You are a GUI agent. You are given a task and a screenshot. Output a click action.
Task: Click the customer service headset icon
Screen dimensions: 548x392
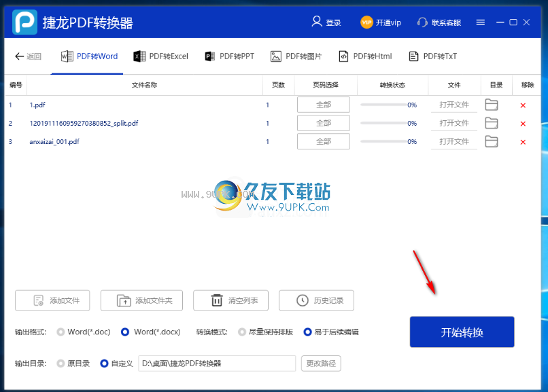(x=422, y=22)
